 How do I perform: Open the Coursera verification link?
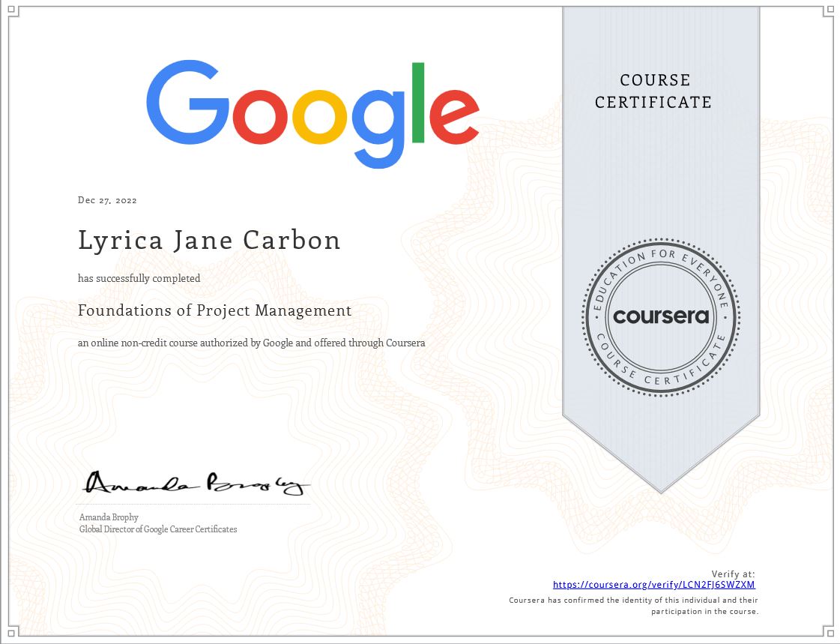pos(653,584)
